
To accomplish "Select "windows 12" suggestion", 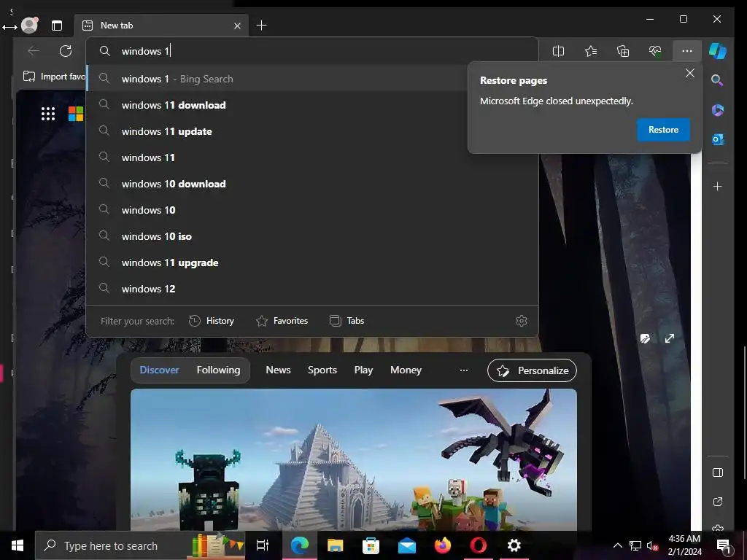I will tap(312, 289).
